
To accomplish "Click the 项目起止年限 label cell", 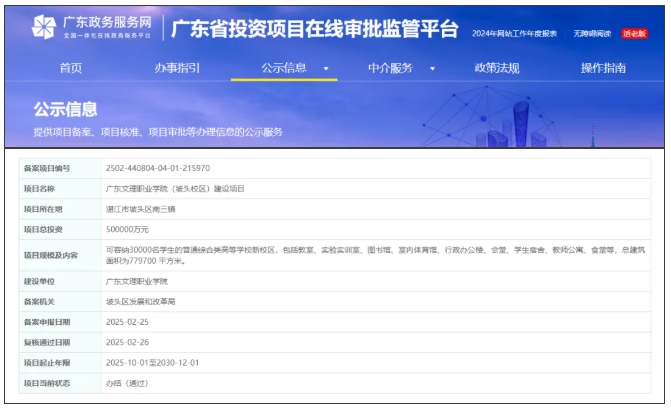I will [x=60, y=363].
